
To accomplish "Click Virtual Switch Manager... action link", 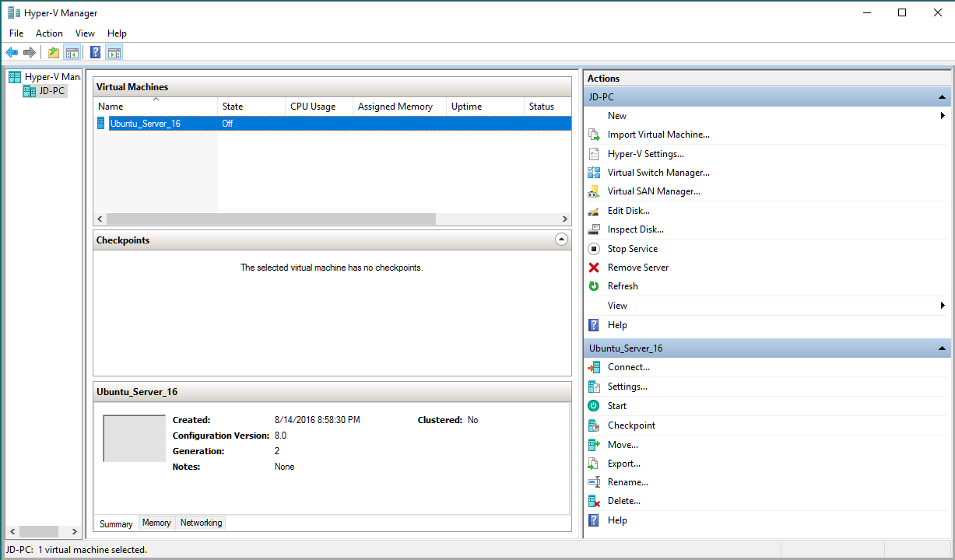I will pos(658,173).
